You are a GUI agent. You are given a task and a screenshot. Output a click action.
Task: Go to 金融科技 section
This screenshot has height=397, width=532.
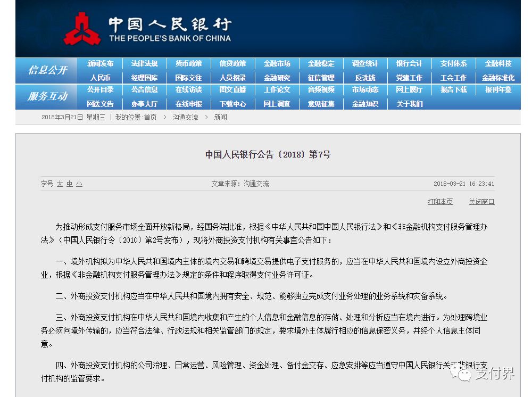click(498, 63)
